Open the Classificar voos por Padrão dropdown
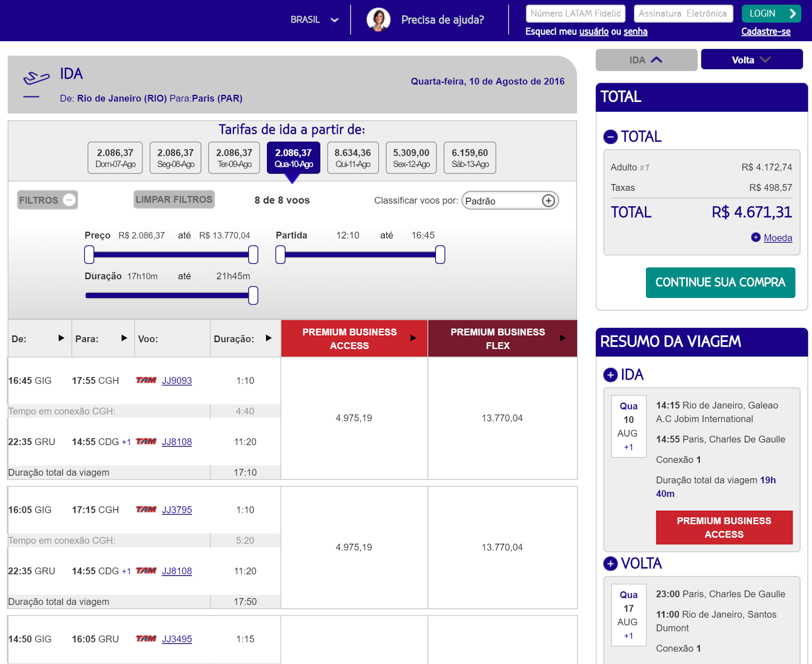Screen dimensions: 812x664 [510, 201]
